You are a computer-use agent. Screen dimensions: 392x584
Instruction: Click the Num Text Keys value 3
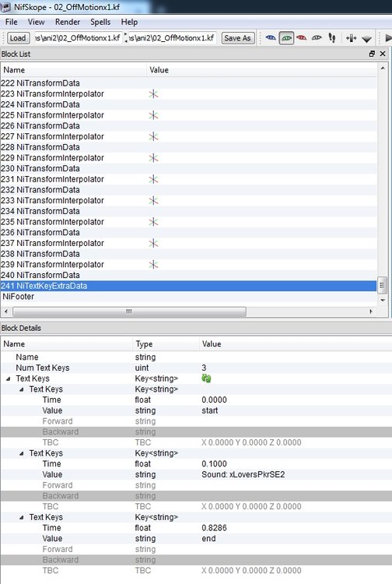coord(204,368)
